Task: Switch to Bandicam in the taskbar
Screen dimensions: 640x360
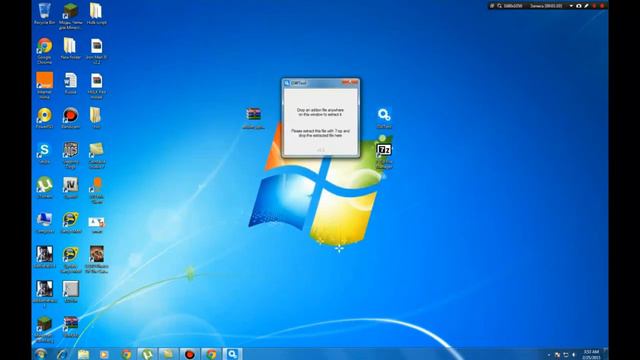Action: (x=190, y=354)
